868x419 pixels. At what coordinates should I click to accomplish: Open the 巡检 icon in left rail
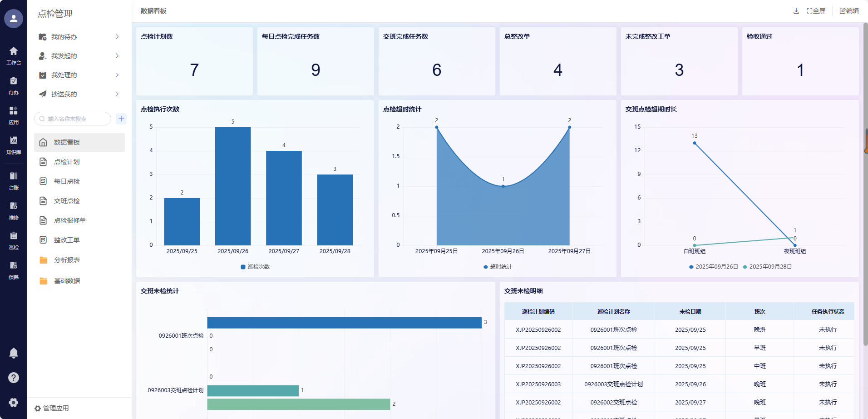(x=14, y=240)
